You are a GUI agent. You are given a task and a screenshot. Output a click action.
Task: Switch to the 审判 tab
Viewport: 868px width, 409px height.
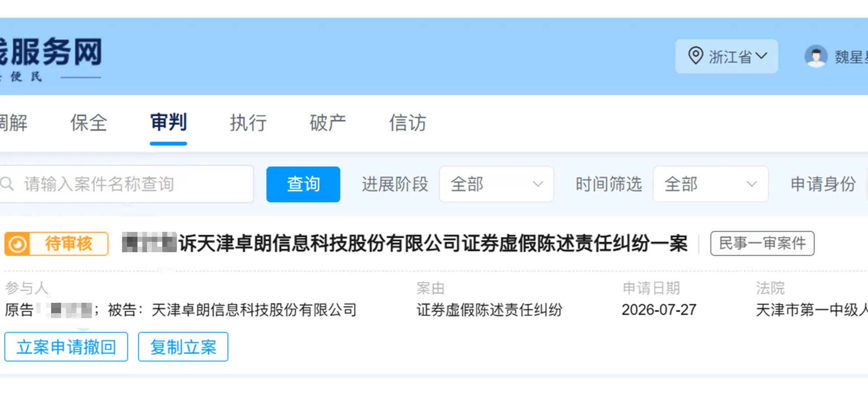point(168,122)
